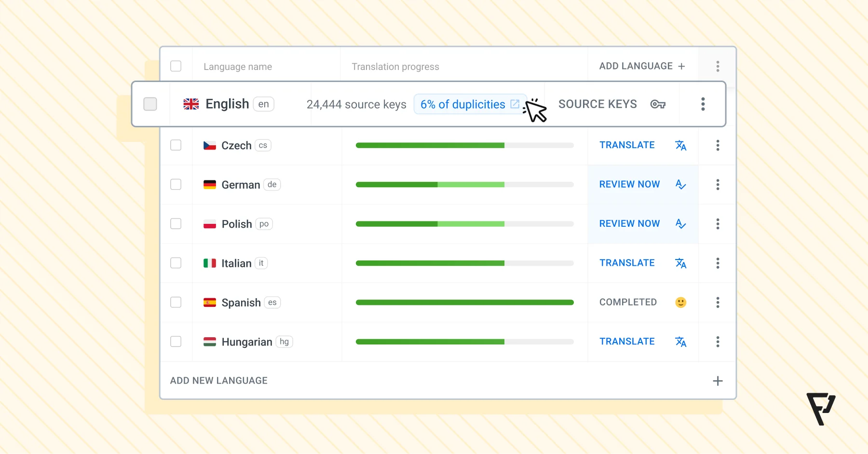Click the review icon in the German row
The image size is (868, 454).
pos(680,185)
